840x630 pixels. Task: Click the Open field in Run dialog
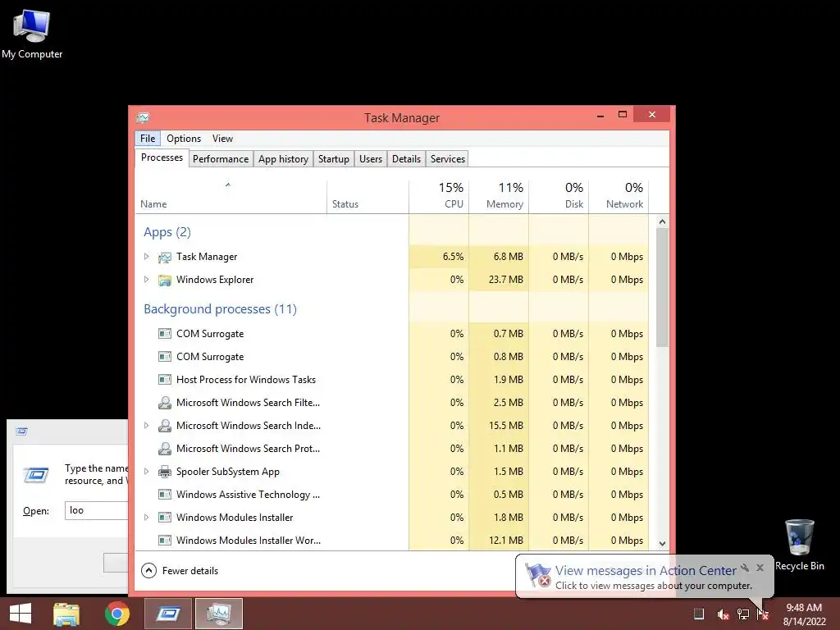[x=97, y=510]
